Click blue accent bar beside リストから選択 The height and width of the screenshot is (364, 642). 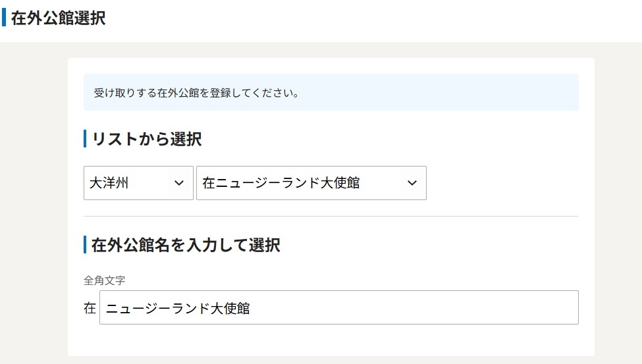click(85, 139)
